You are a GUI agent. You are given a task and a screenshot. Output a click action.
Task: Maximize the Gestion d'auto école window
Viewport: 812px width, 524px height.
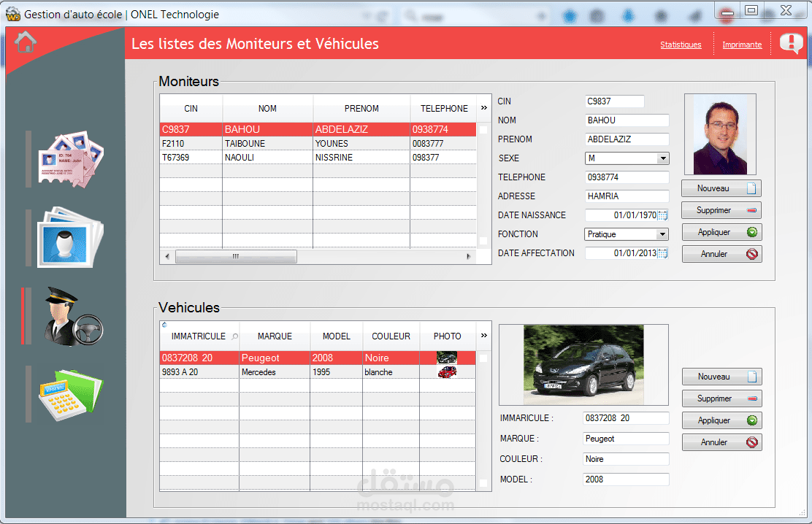(x=751, y=9)
